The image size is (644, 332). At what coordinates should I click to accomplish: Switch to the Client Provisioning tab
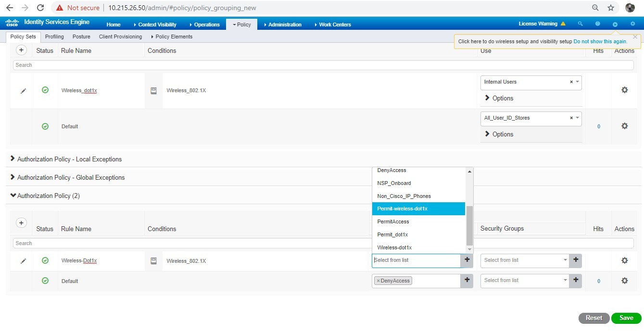(120, 37)
